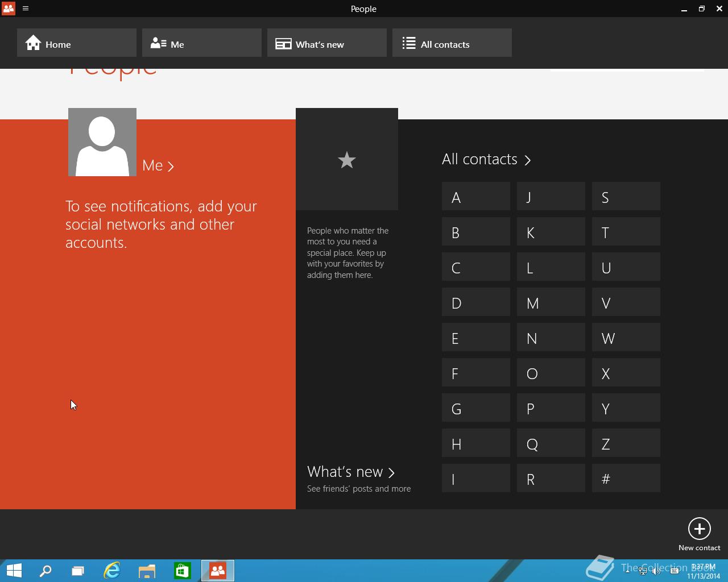This screenshot has width=728, height=582.
Task: Select the letter P tile
Action: [x=551, y=408]
